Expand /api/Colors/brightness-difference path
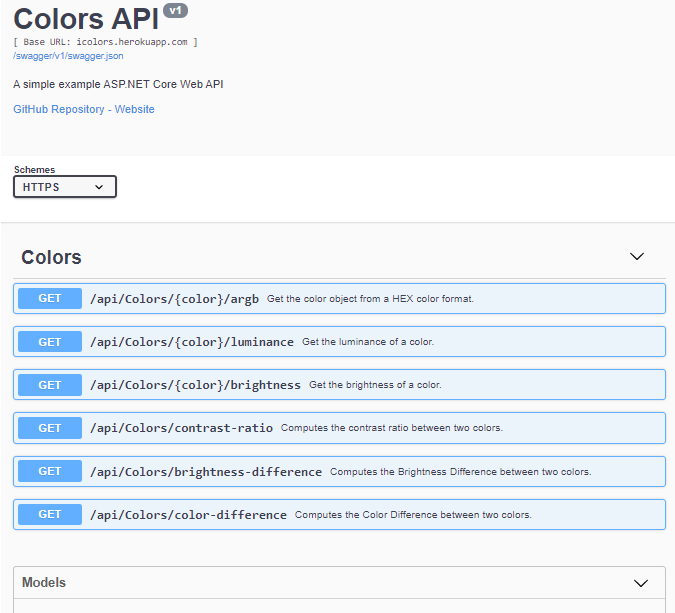Screen dimensions: 675x613 click(x=206, y=472)
